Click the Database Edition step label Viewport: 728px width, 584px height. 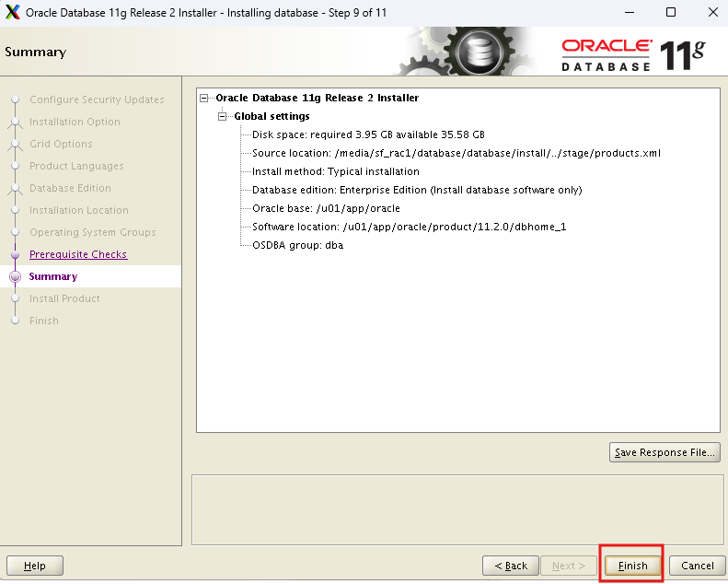click(70, 188)
